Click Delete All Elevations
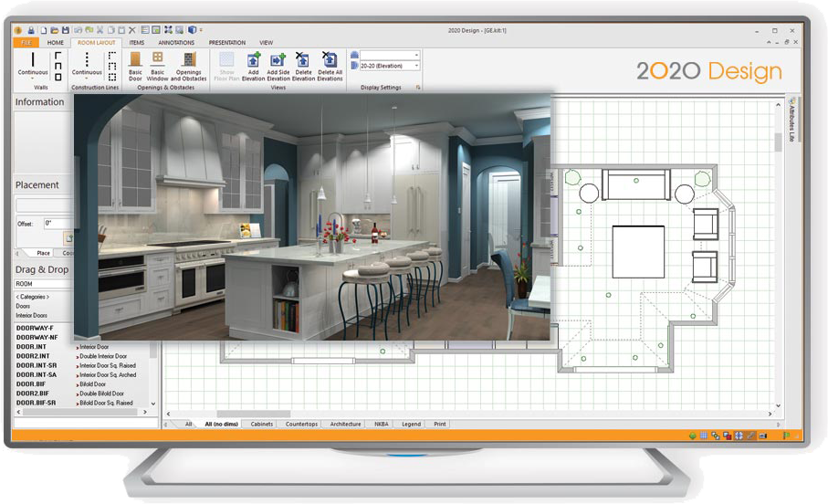The image size is (828, 504). click(x=330, y=66)
